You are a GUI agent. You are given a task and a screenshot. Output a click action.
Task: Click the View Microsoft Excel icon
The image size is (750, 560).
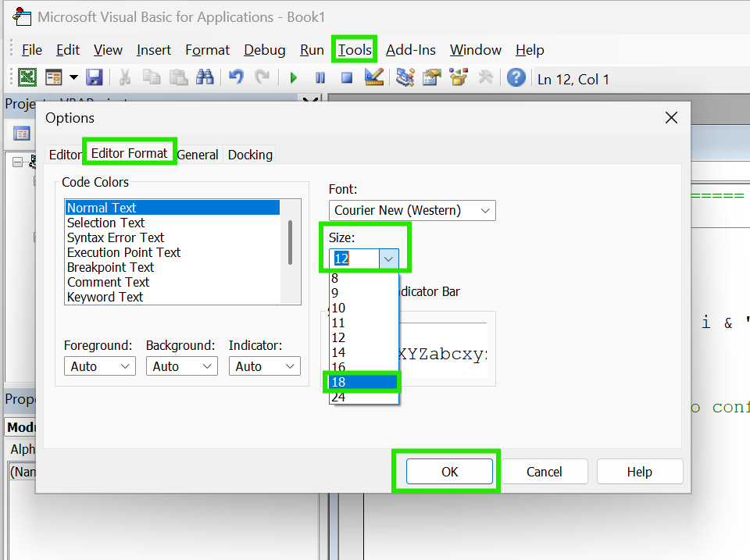tap(27, 78)
